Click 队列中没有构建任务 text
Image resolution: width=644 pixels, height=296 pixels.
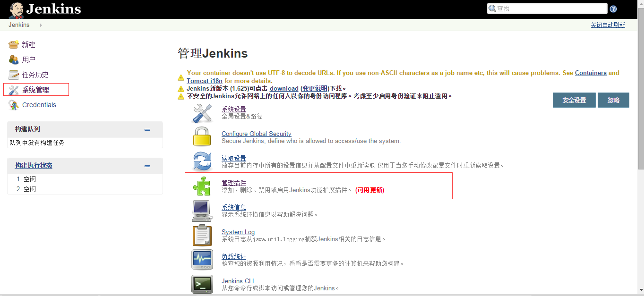pos(37,143)
